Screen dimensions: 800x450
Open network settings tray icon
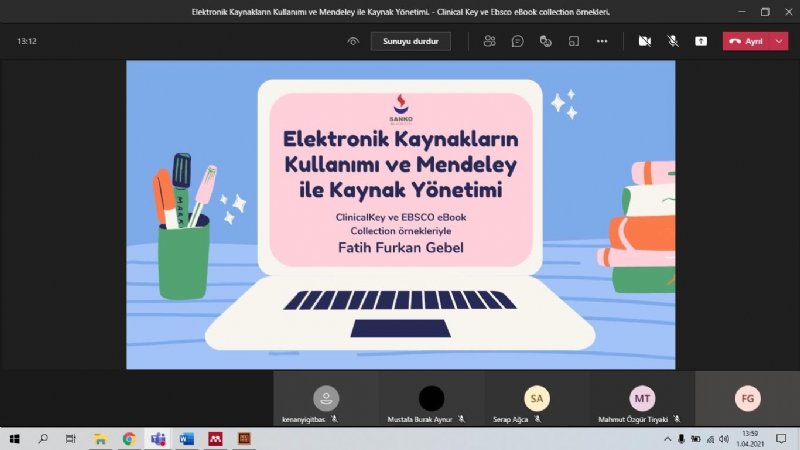point(710,439)
